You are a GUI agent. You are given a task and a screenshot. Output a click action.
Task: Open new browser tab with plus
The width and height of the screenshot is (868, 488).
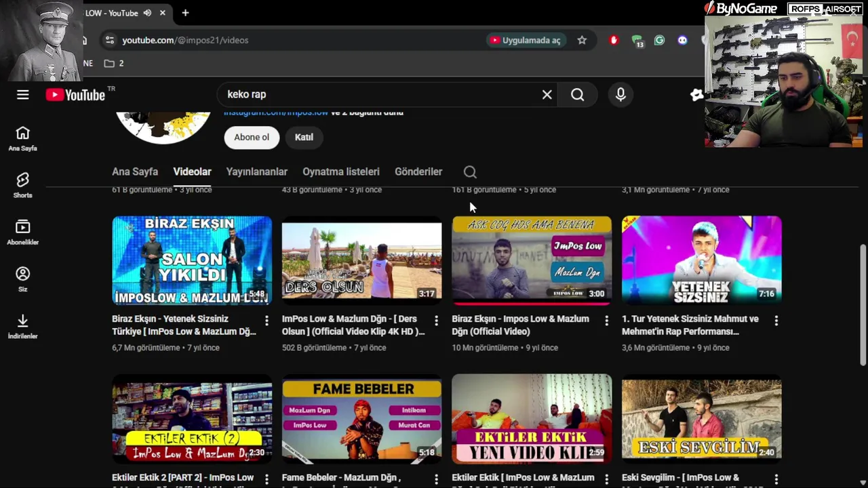185,13
